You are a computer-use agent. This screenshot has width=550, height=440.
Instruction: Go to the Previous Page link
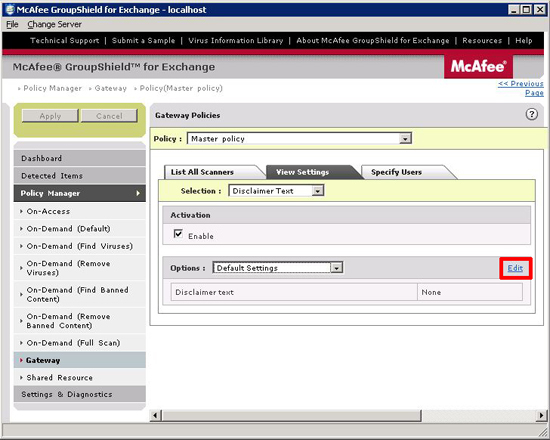coord(521,88)
